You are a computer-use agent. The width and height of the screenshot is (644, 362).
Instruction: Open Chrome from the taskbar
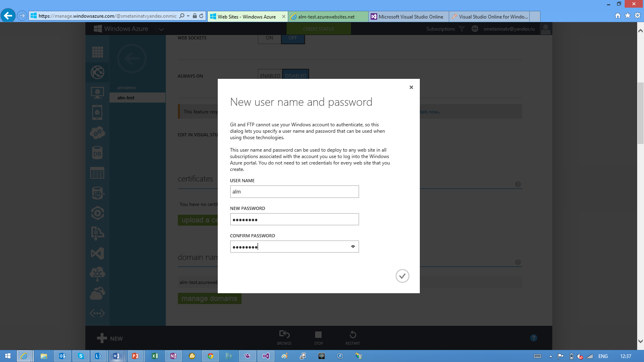pyautogui.click(x=211, y=356)
